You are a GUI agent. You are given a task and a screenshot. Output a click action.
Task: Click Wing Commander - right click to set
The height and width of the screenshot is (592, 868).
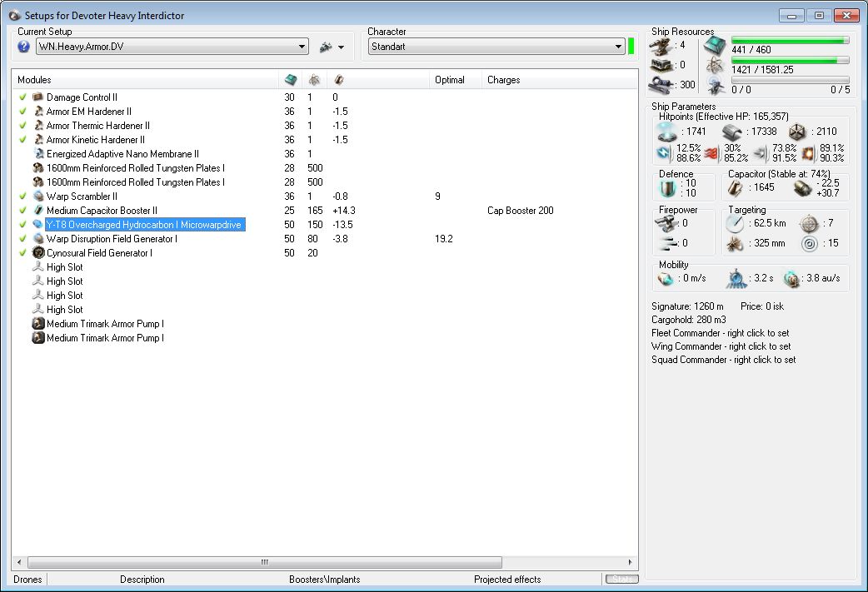721,346
